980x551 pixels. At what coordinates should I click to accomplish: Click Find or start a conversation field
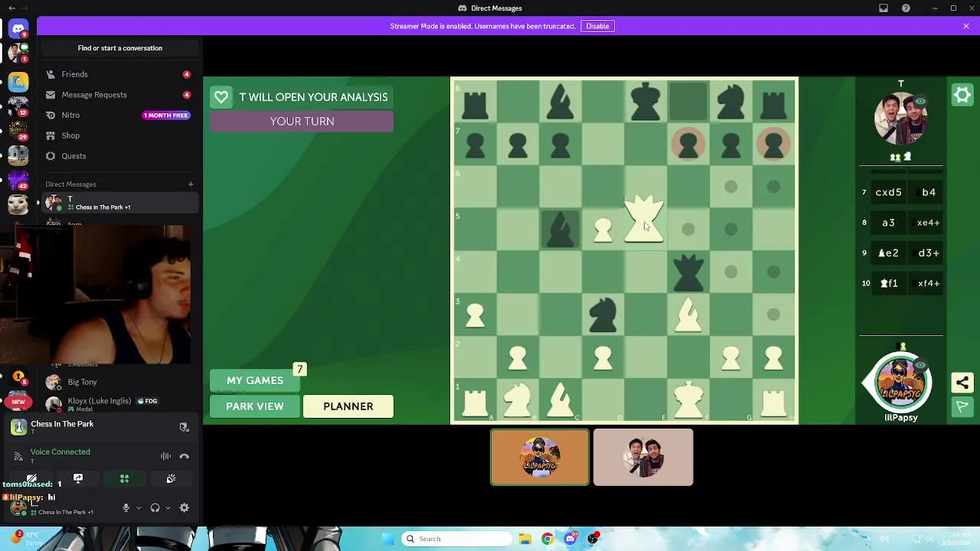tap(120, 48)
